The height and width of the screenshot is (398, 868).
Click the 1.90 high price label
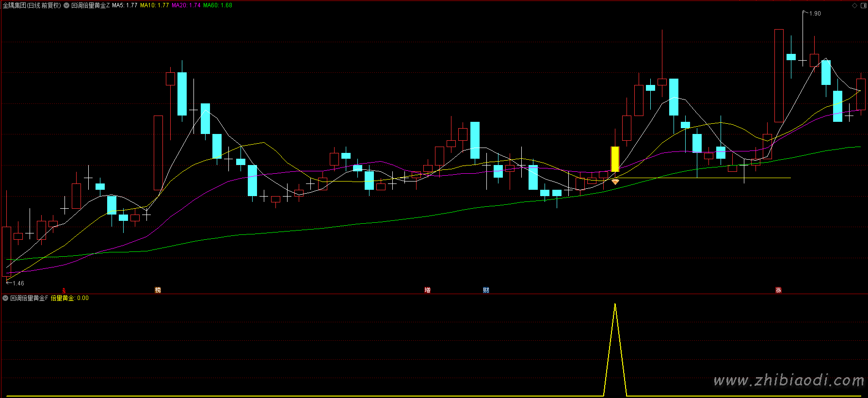tap(815, 14)
